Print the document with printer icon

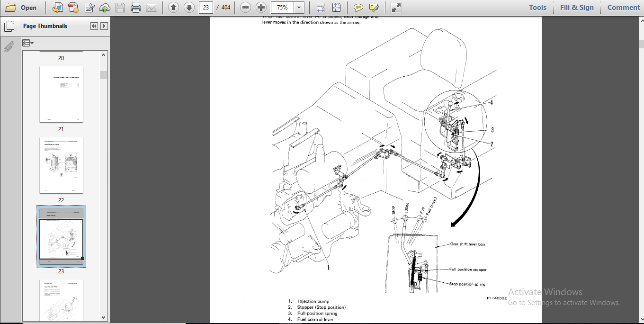[x=136, y=8]
